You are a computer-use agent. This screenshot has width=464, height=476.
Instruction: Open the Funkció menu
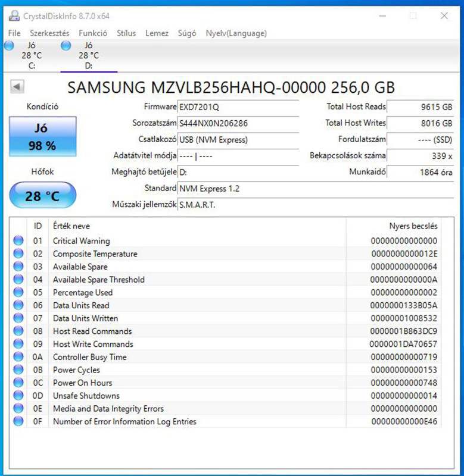coord(93,33)
